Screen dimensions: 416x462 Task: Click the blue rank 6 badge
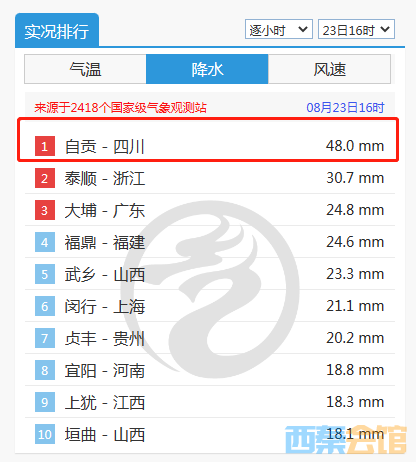45,306
